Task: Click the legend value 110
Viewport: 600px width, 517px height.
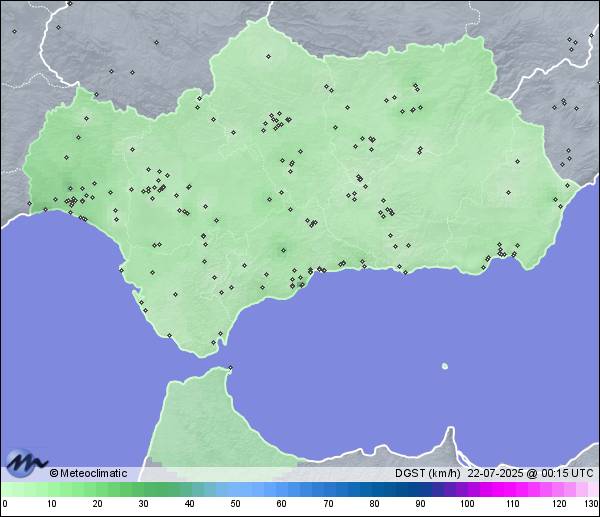Action: (513, 504)
